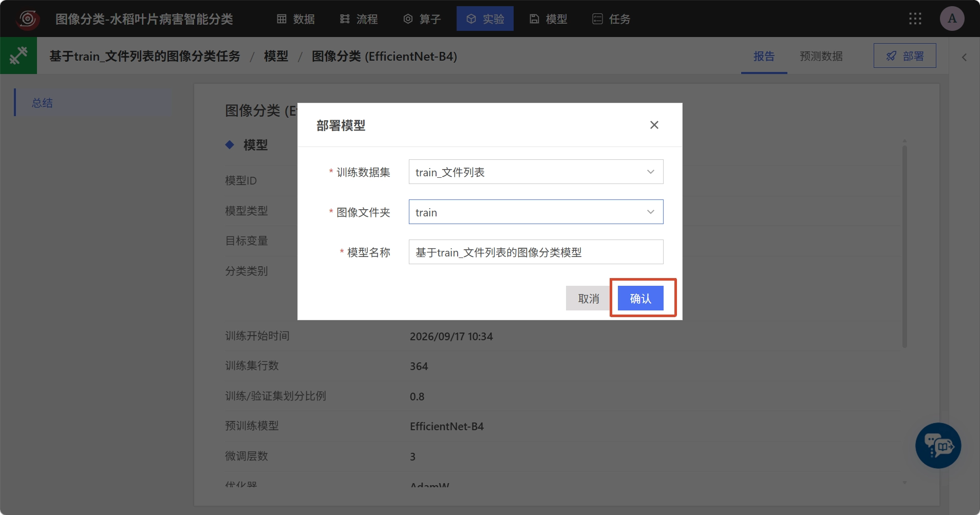This screenshot has width=980, height=515.
Task: Click the 部署 rocket button
Action: (905, 56)
